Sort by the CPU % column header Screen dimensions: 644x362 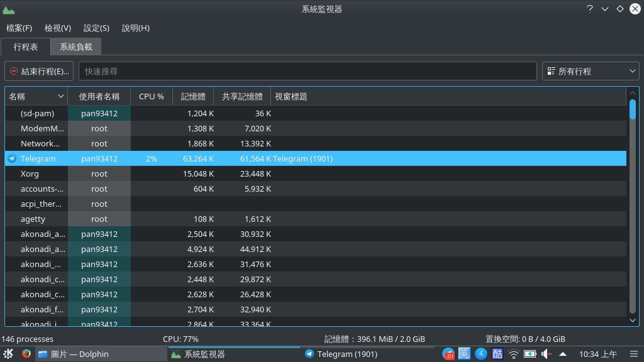click(x=152, y=96)
